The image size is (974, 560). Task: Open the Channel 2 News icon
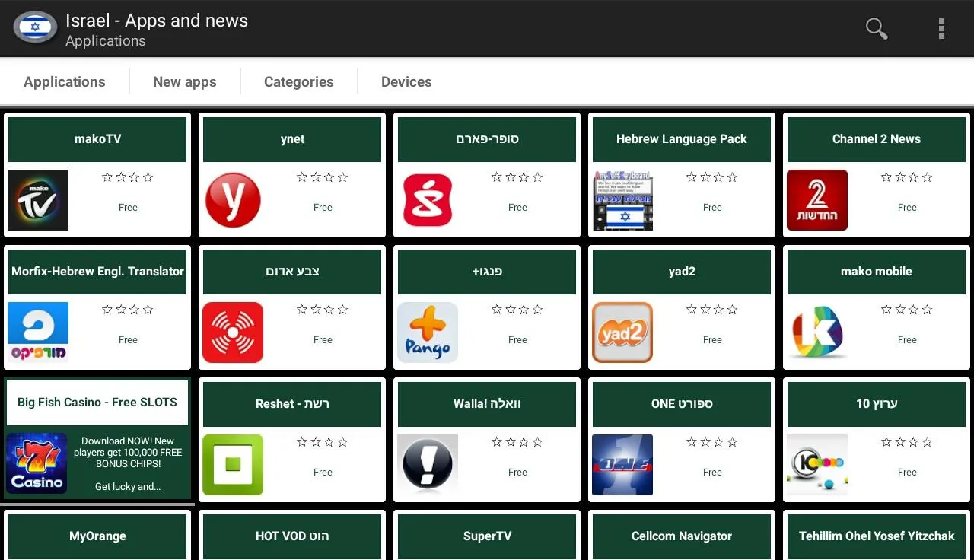point(817,200)
